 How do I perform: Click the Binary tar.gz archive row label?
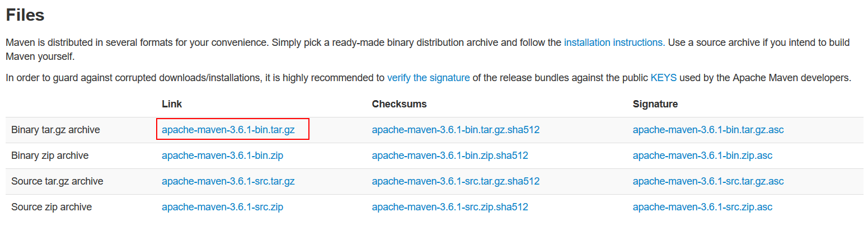[x=55, y=130]
